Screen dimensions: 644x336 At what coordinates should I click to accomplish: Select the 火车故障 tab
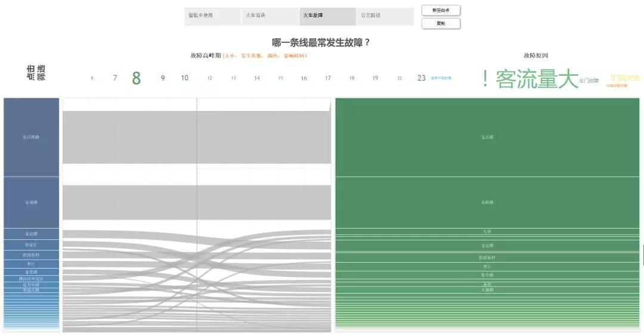click(327, 16)
